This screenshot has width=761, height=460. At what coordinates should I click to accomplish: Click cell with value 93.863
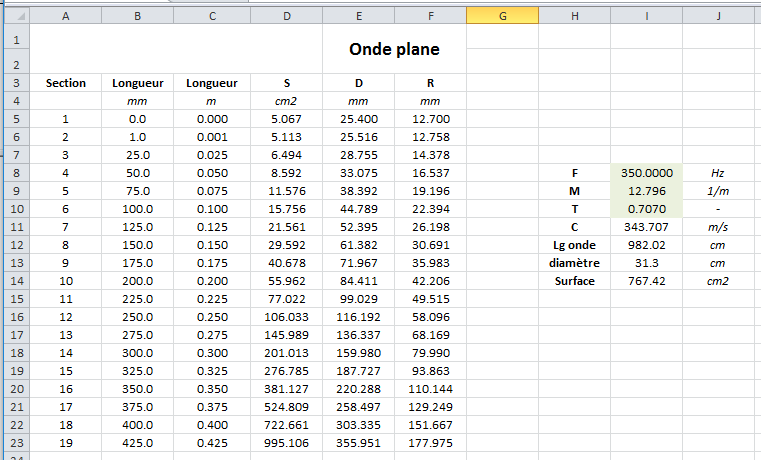click(430, 371)
